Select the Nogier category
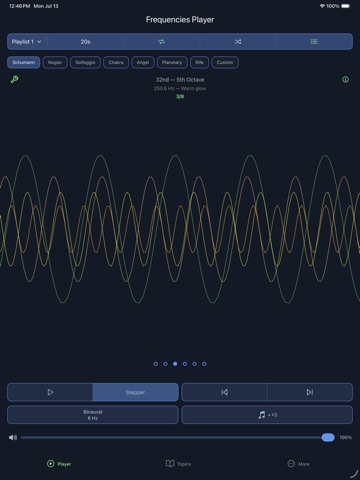 55,62
